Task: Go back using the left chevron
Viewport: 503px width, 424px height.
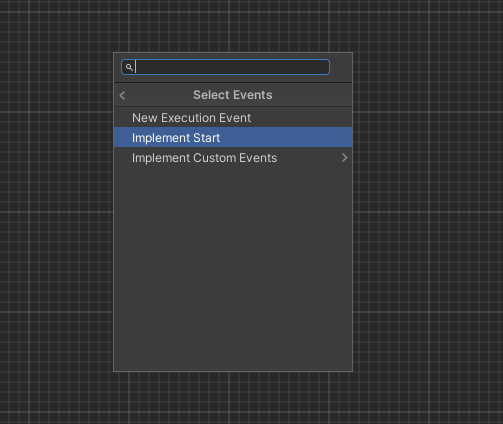Action: (122, 96)
